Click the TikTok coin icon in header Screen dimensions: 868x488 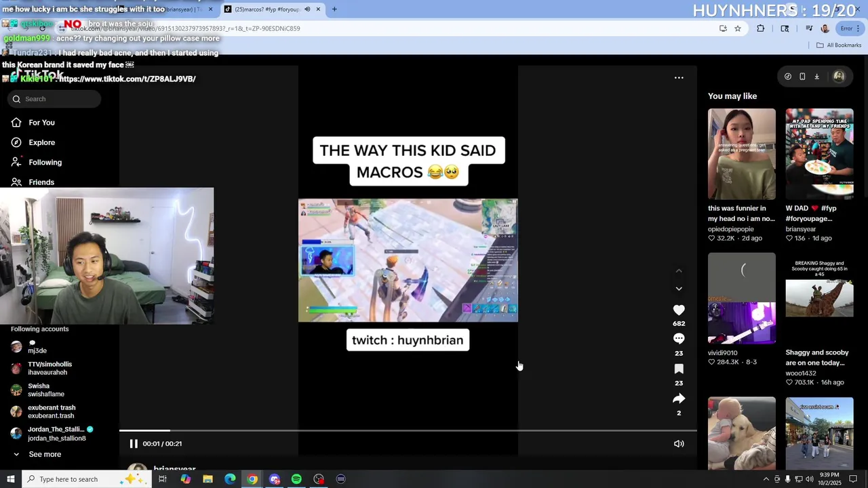pyautogui.click(x=787, y=77)
